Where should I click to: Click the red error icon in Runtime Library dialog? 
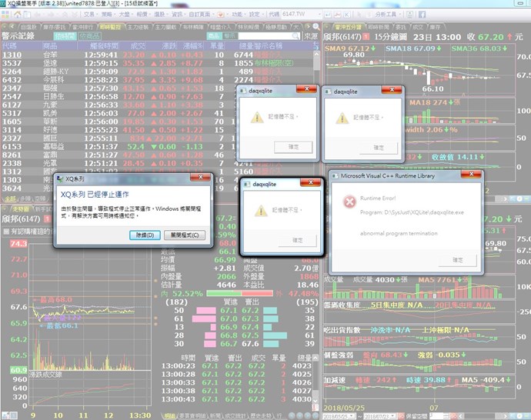[349, 202]
